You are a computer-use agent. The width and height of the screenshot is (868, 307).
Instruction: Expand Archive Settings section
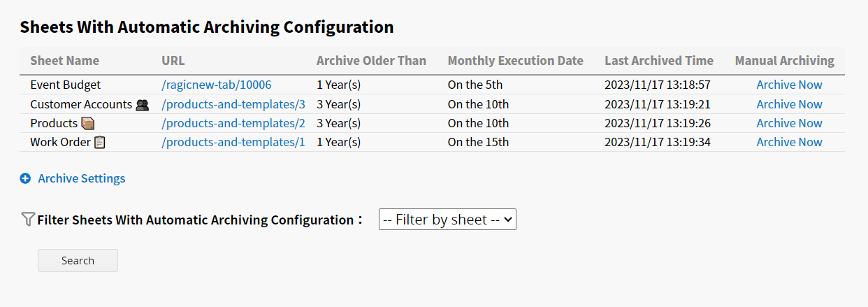[82, 178]
